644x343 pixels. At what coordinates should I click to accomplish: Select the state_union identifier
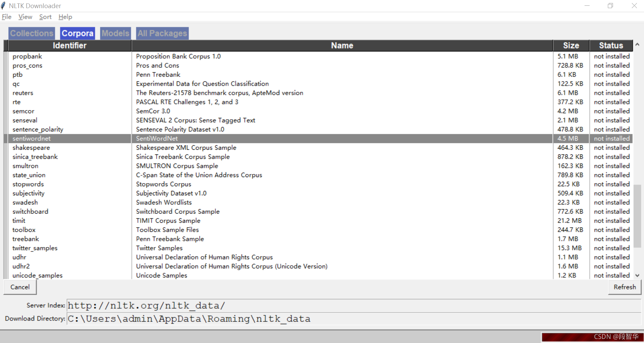point(29,175)
